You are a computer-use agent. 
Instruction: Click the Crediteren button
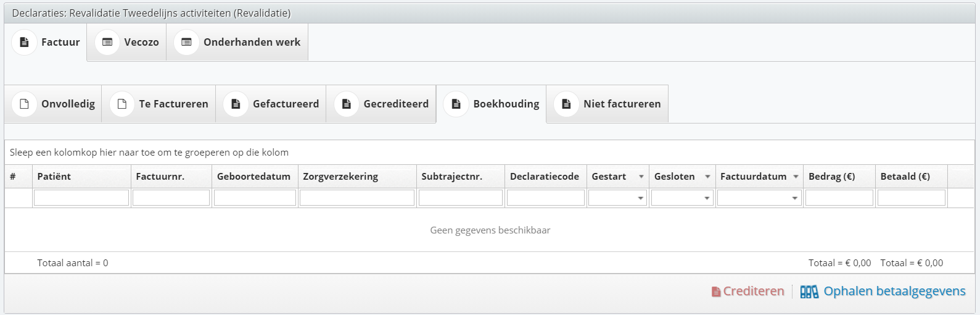point(747,292)
